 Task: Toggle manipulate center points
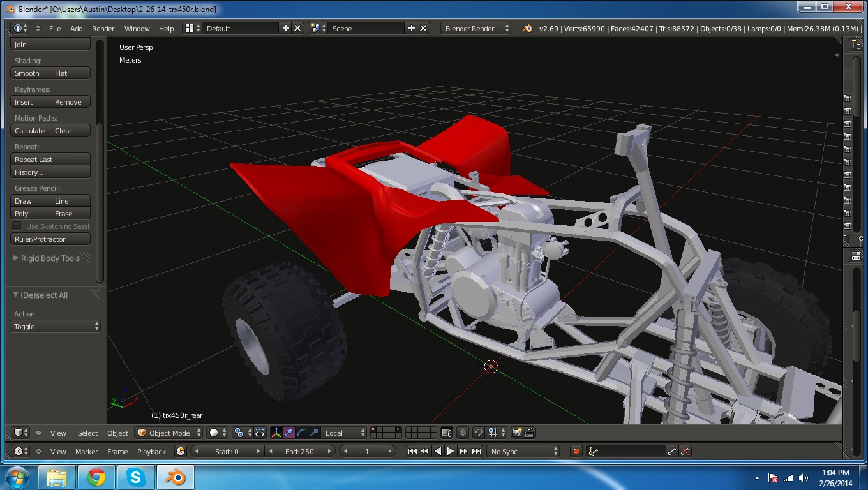260,433
